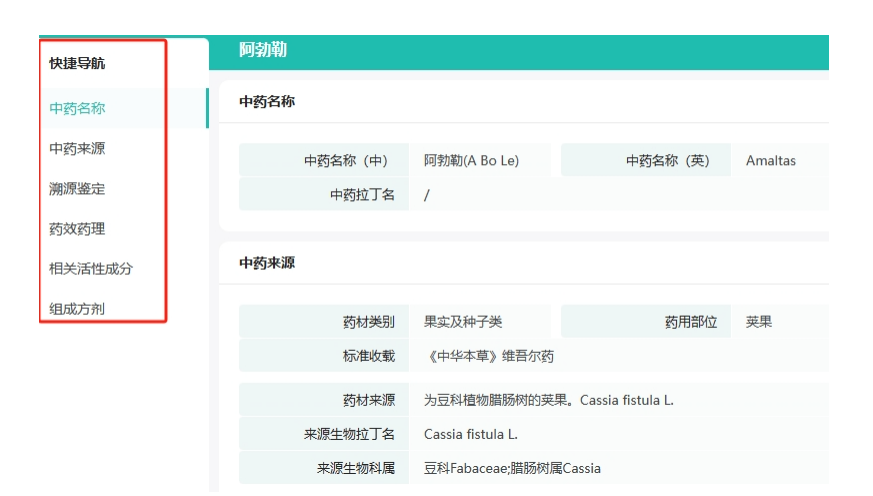The width and height of the screenshot is (873, 496).
Task: Click the 荚果 medicinal part value
Action: tap(759, 322)
